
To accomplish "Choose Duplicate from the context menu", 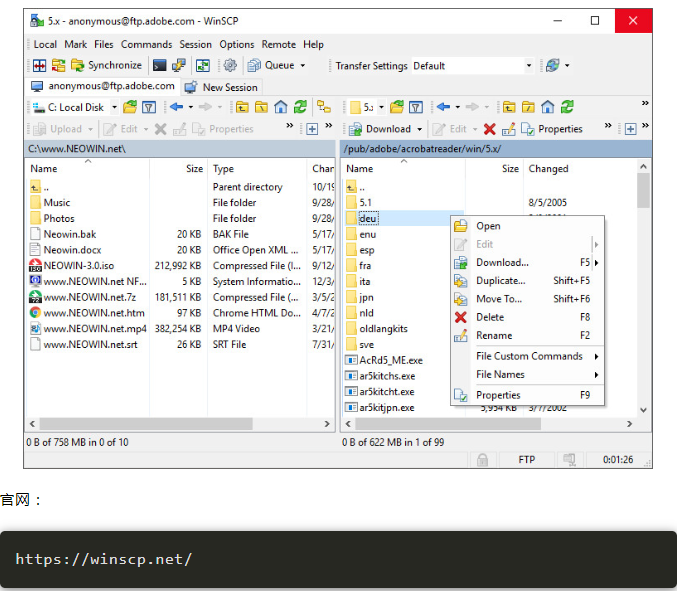I will (500, 281).
